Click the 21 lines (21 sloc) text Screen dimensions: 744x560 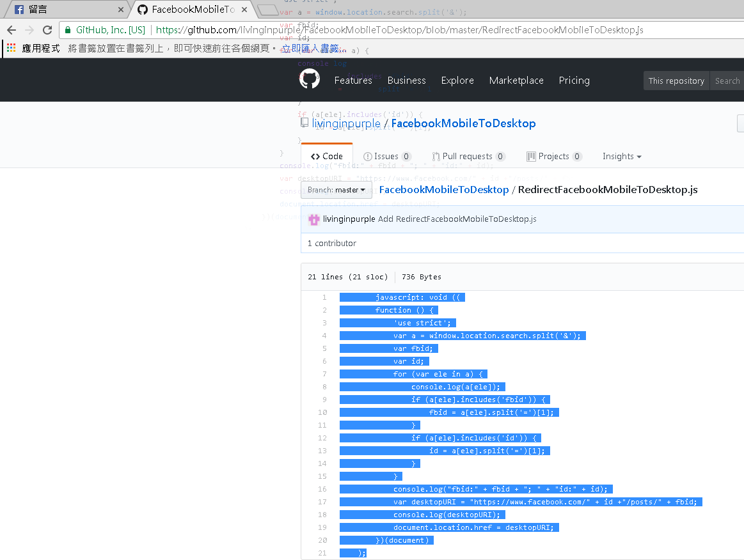click(x=348, y=277)
